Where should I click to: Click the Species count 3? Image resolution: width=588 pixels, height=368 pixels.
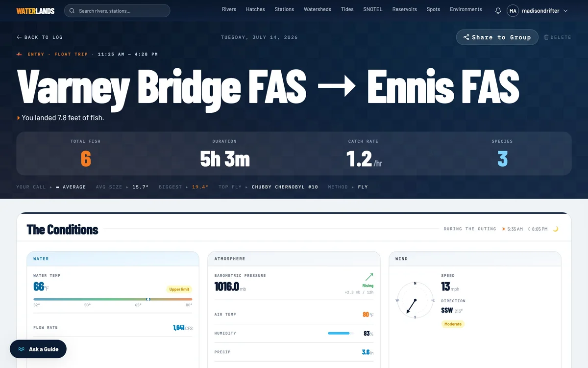pyautogui.click(x=502, y=159)
